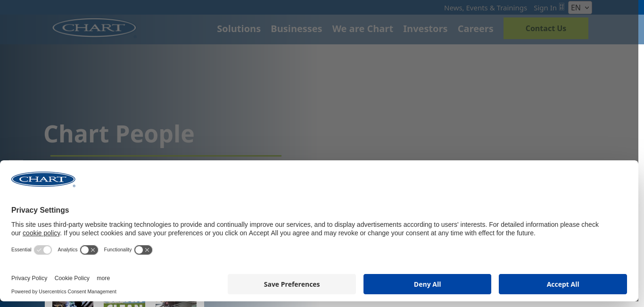The width and height of the screenshot is (644, 307).
Task: Toggle the Analytics cookie switch
Action: [89, 250]
